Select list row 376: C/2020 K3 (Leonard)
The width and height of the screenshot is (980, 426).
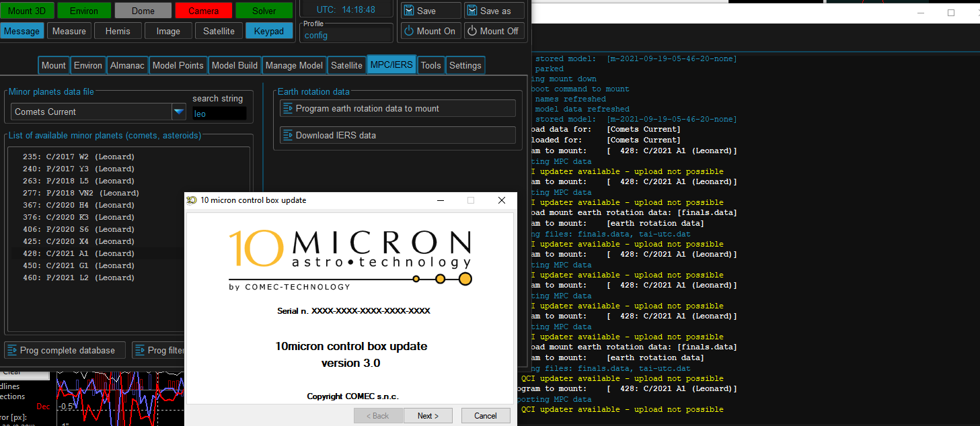pos(98,217)
